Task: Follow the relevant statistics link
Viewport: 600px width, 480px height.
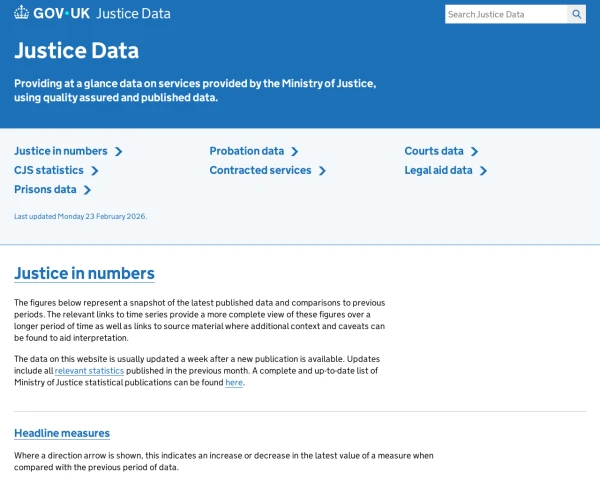Action: tap(89, 370)
